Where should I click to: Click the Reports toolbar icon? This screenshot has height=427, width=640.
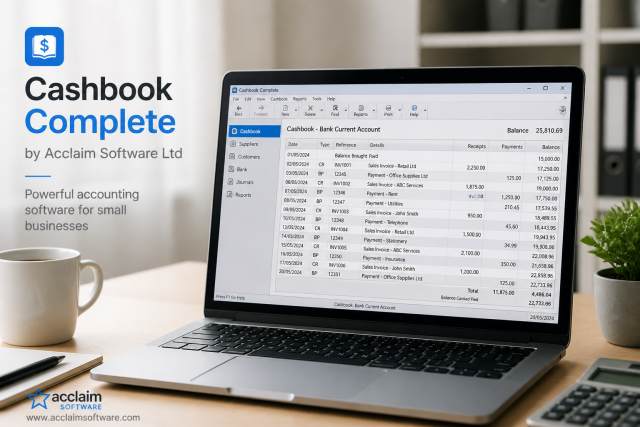tap(361, 108)
